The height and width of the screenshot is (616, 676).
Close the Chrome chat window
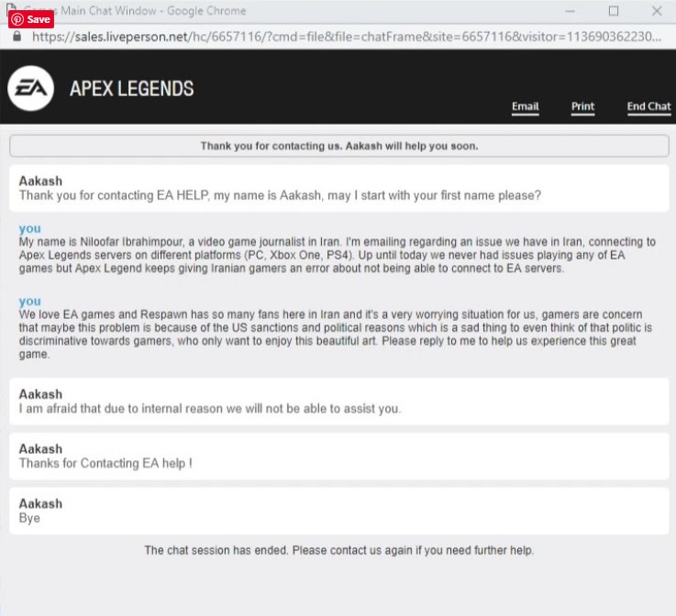(657, 11)
